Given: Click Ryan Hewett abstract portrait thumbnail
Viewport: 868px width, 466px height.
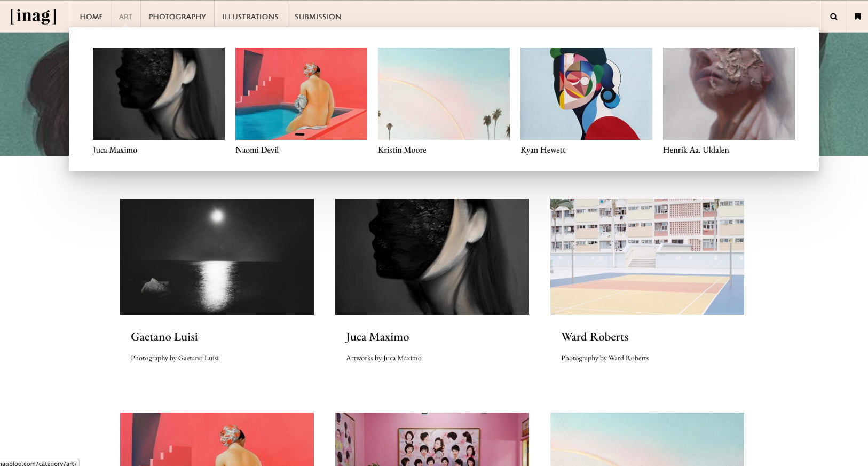Looking at the screenshot, I should tap(586, 93).
